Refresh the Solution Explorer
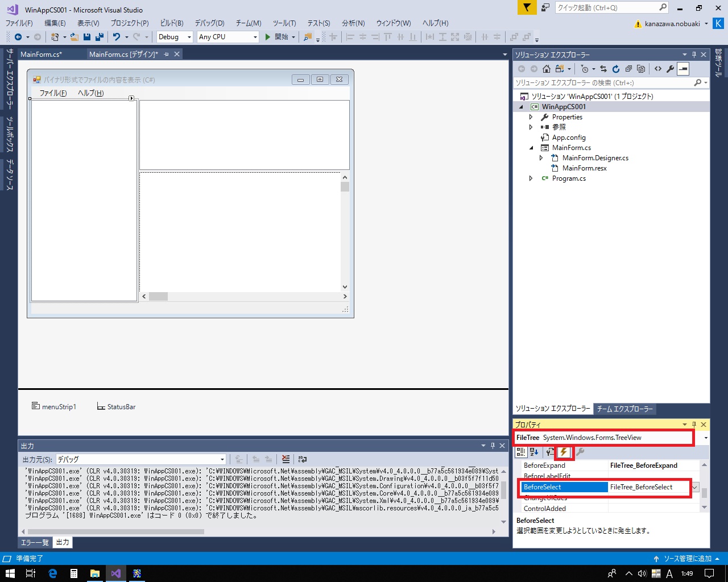Image resolution: width=728 pixels, height=582 pixels. pos(616,69)
